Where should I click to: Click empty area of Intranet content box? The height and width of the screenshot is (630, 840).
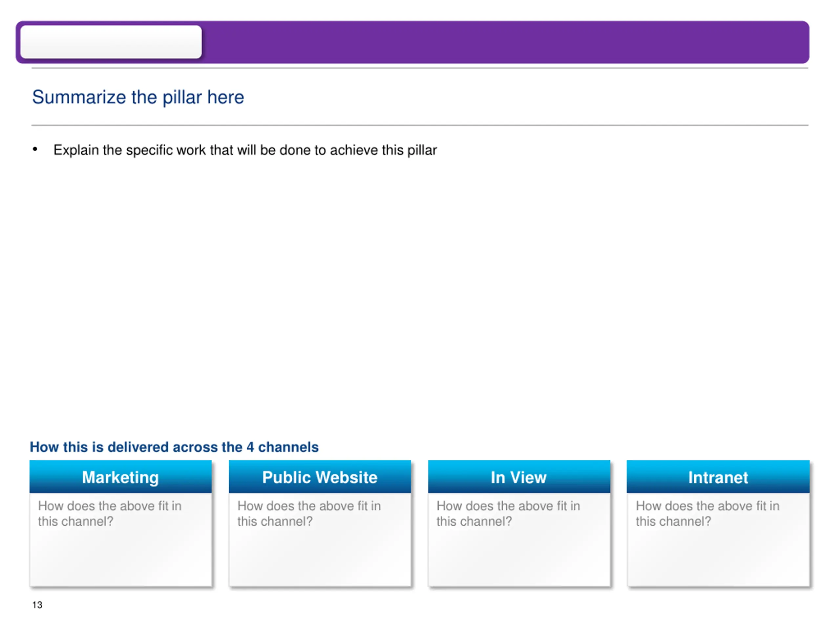pyautogui.click(x=718, y=558)
